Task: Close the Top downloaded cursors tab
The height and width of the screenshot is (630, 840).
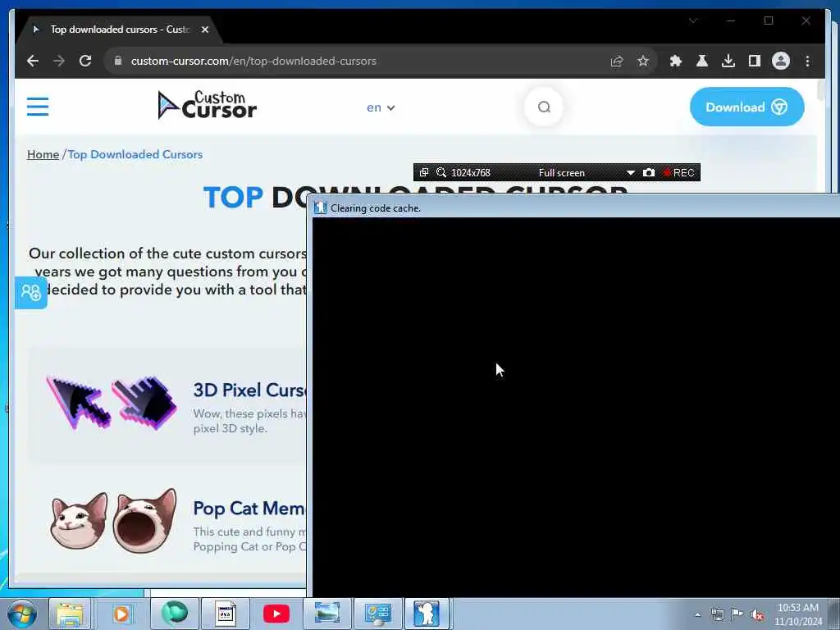Action: [204, 30]
